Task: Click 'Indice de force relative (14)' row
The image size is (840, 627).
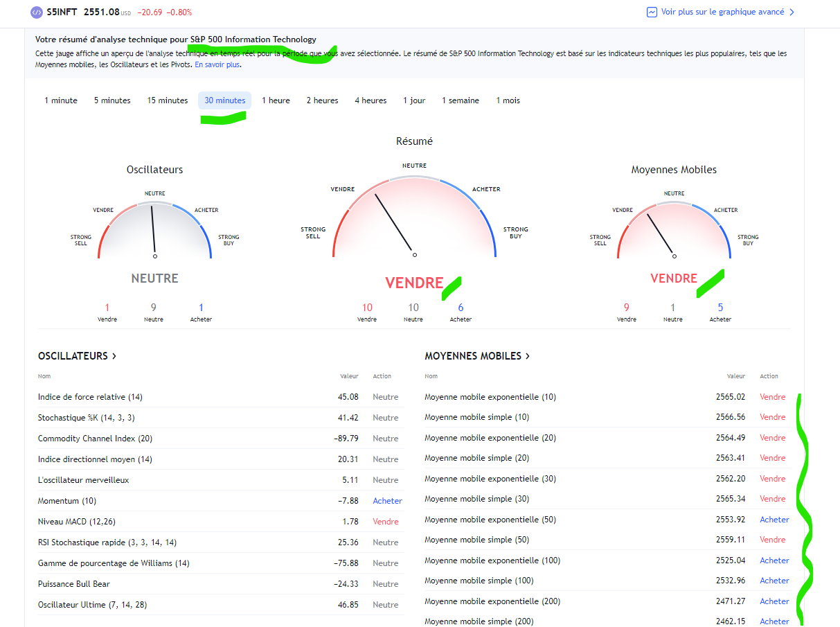Action: [221, 397]
